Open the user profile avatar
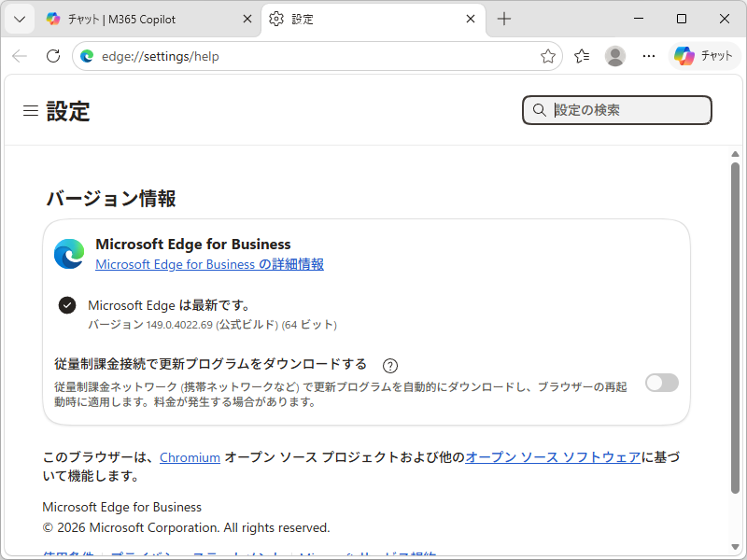This screenshot has width=747, height=560. [x=615, y=56]
